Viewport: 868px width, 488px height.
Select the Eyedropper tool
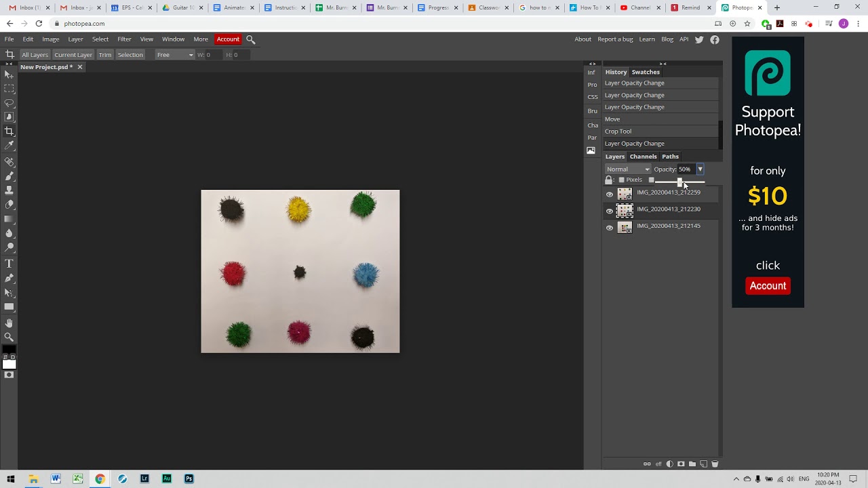pos(9,145)
